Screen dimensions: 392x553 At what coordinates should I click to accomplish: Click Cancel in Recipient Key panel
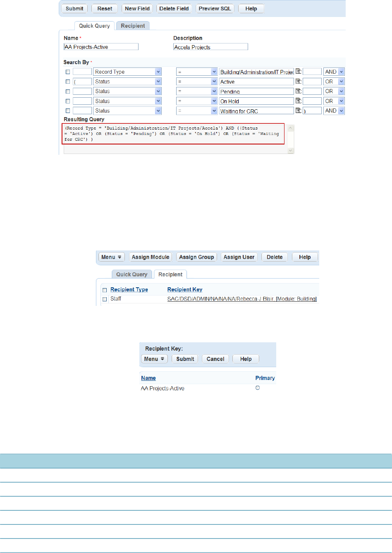[x=215, y=359]
